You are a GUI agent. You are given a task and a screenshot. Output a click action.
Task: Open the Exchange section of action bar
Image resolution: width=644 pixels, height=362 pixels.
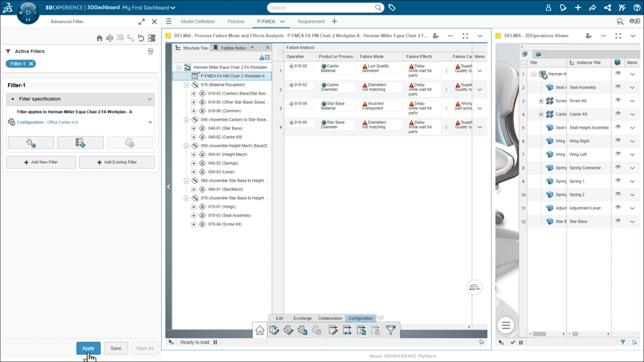click(303, 318)
